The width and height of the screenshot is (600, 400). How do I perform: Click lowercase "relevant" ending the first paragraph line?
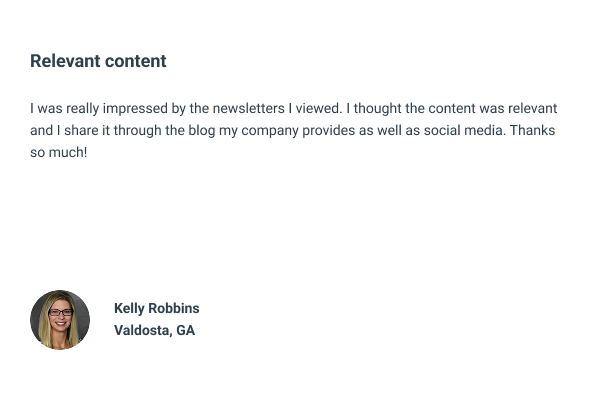530,108
